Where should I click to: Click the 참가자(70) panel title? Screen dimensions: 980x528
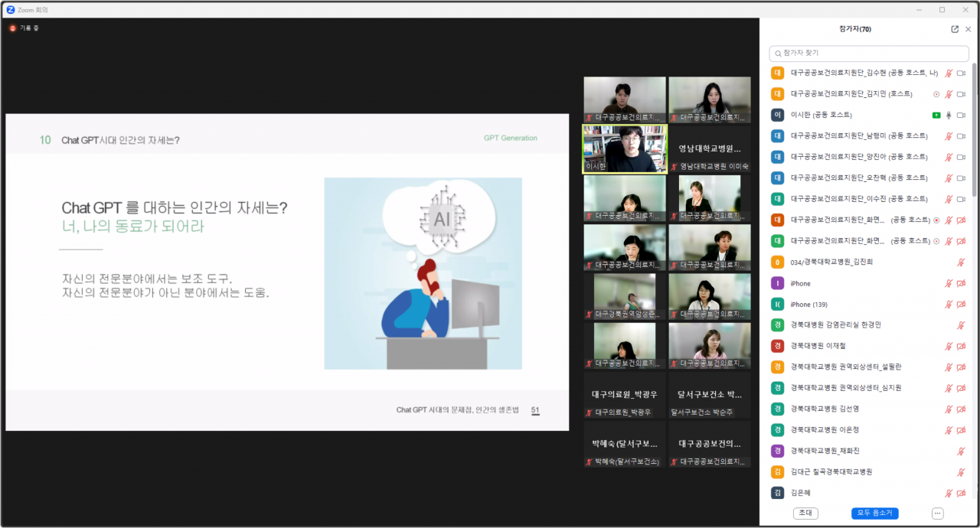pos(855,29)
